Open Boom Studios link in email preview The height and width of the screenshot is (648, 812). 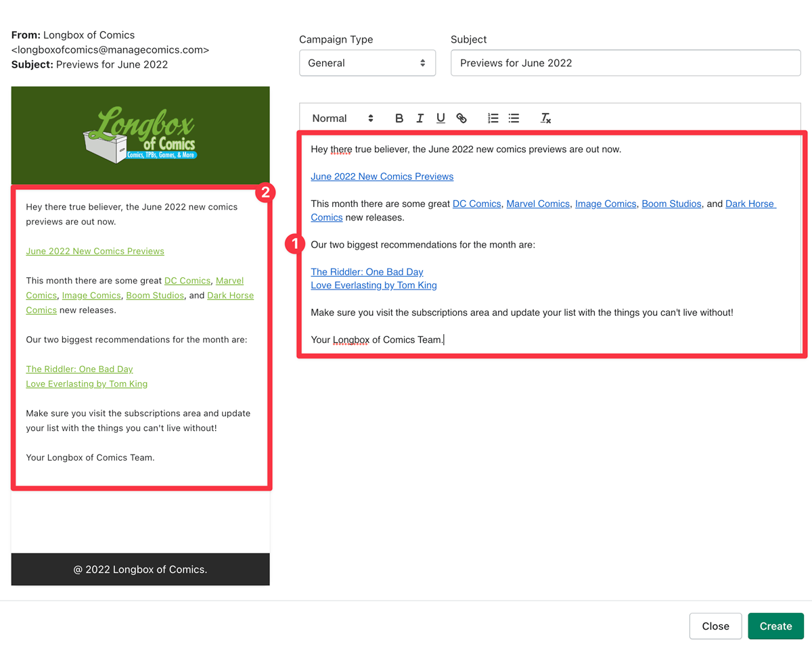tap(155, 296)
